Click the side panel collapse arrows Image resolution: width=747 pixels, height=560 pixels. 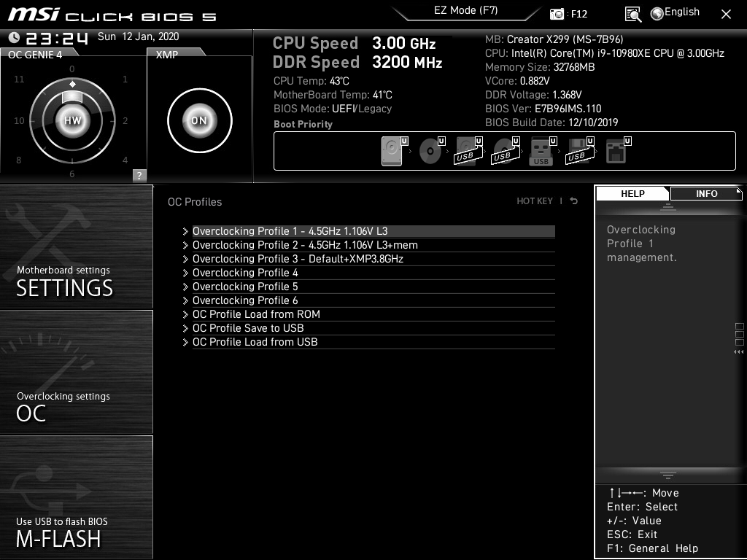pyautogui.click(x=738, y=352)
